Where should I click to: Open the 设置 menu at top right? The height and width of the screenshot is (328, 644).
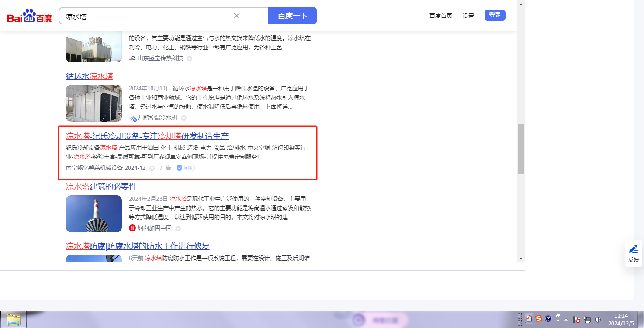tap(468, 16)
